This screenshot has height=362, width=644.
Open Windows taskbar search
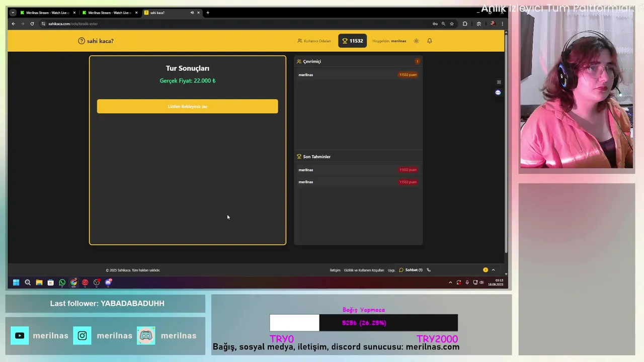click(28, 283)
